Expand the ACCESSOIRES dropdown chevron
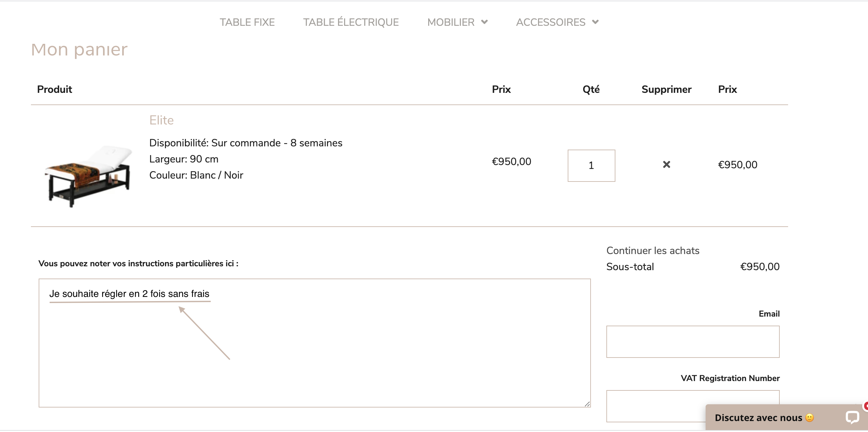868x432 pixels. tap(595, 22)
